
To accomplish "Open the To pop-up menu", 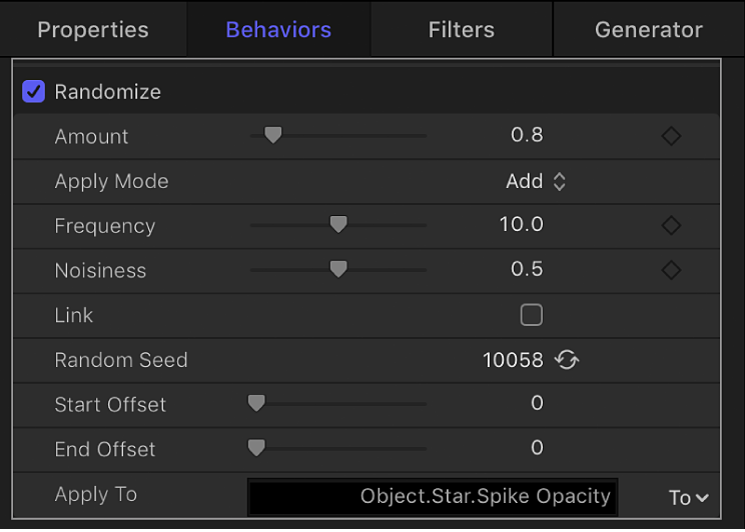I will pyautogui.click(x=688, y=497).
